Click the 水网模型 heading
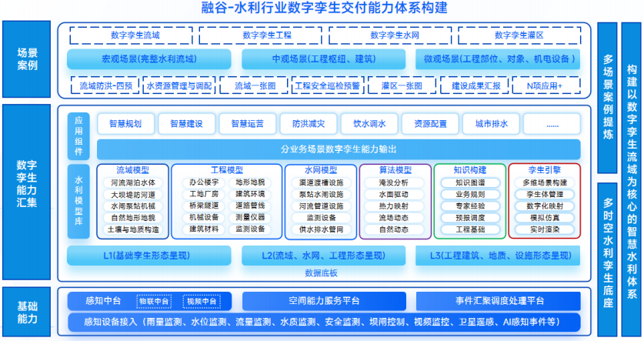Viewport: 644px width, 341px height. tap(321, 170)
